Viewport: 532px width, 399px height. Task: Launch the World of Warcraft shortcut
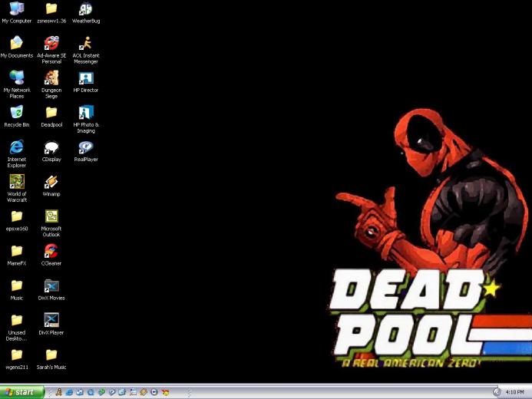click(16, 189)
